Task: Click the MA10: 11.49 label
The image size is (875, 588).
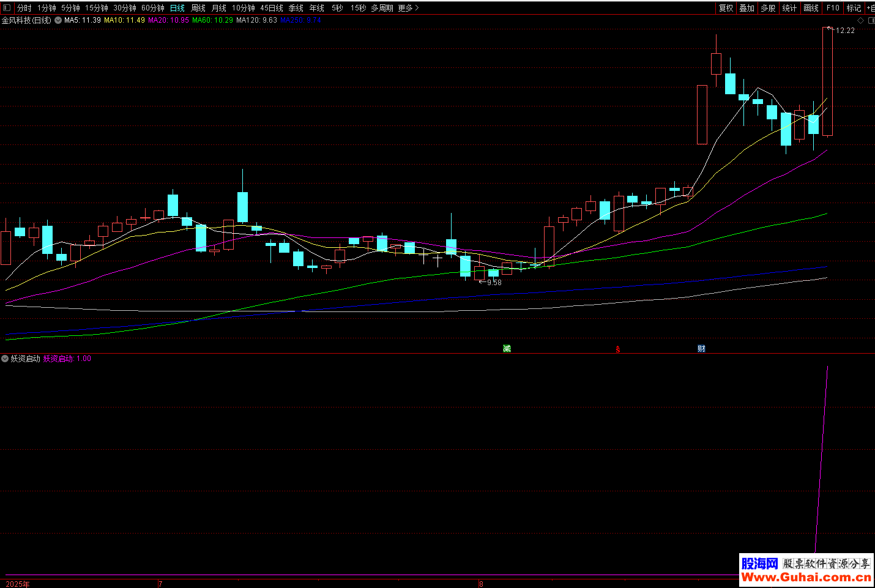Action: [x=124, y=20]
